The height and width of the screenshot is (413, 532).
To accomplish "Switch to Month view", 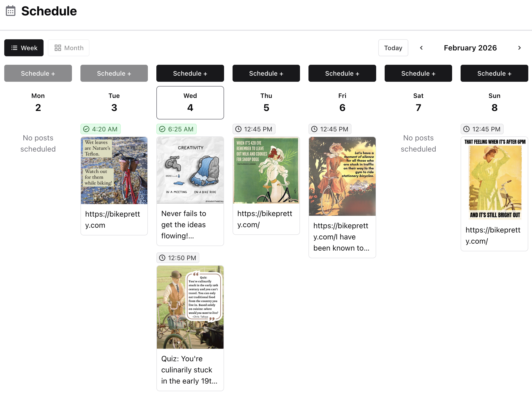I will 69,48.
